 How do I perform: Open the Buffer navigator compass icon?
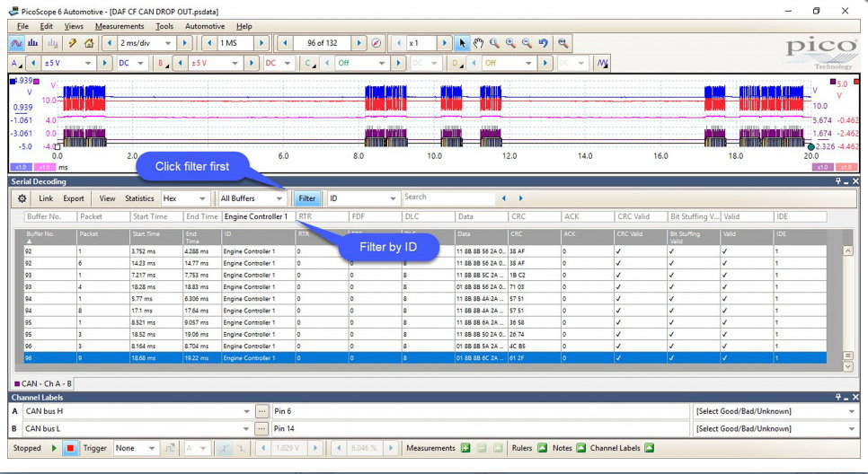point(376,43)
